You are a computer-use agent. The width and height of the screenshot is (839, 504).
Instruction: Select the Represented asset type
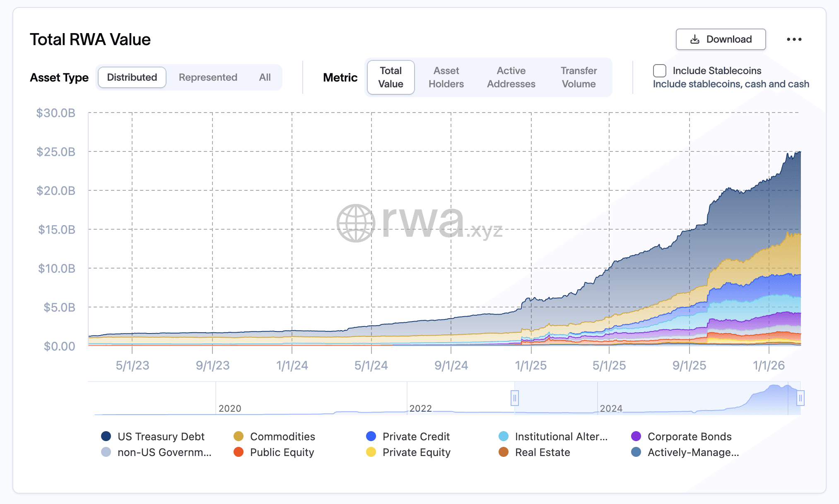208,77
